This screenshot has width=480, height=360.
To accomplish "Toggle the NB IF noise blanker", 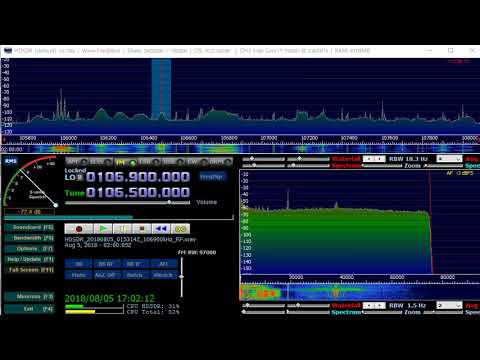I will tap(134, 264).
